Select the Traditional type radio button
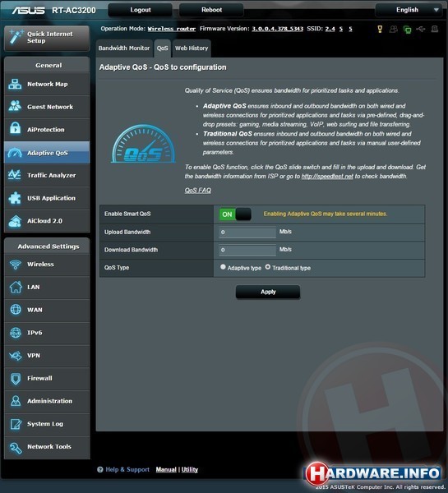The width and height of the screenshot is (448, 493). (268, 267)
